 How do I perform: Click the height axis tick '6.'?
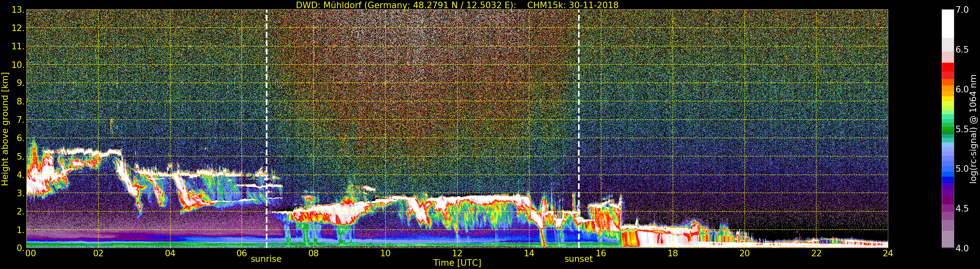coord(21,138)
